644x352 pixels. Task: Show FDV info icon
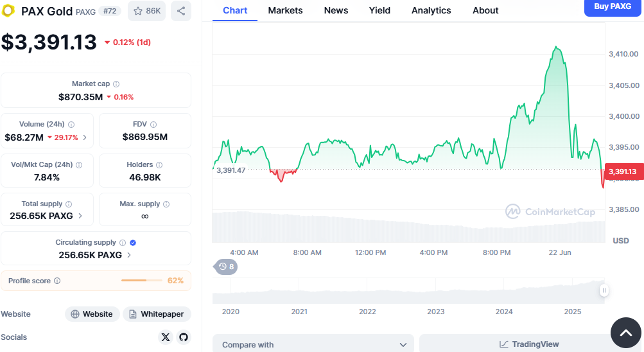click(x=153, y=124)
